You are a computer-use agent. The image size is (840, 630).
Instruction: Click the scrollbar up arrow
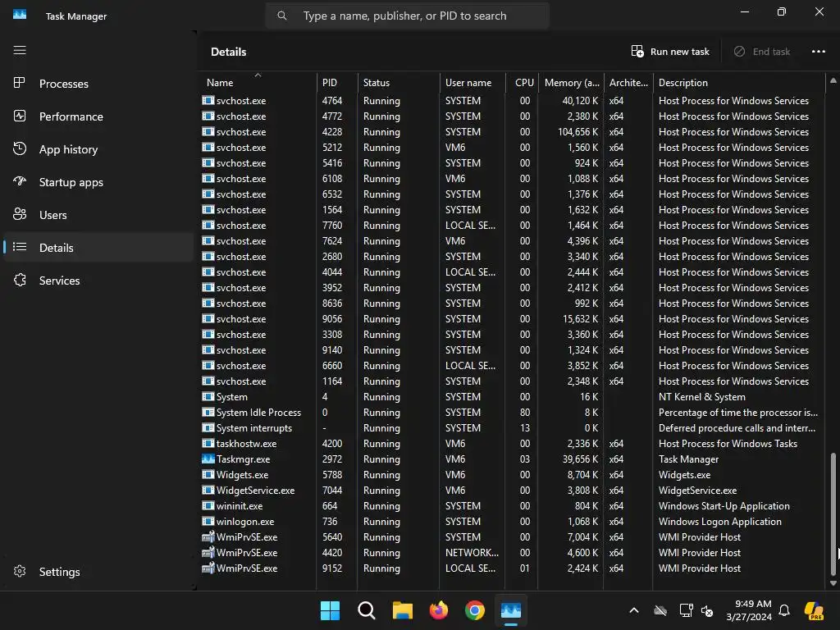tap(833, 81)
